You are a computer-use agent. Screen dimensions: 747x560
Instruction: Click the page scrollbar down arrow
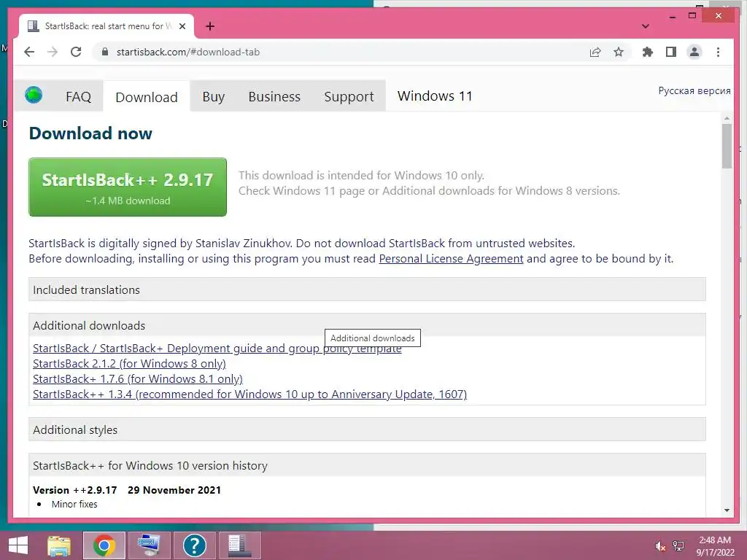coord(727,510)
